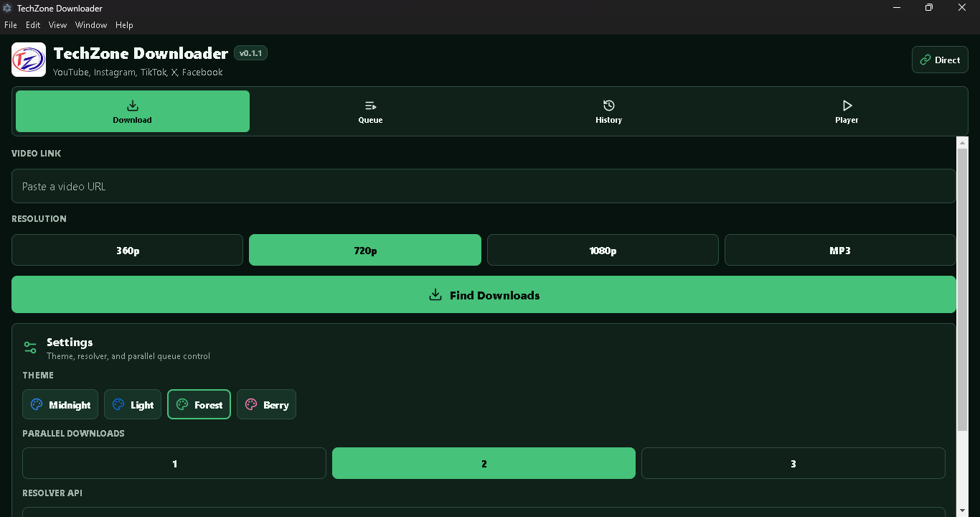Click the vertical scrollbar thumb
The image size is (980, 517).
tap(963, 291)
